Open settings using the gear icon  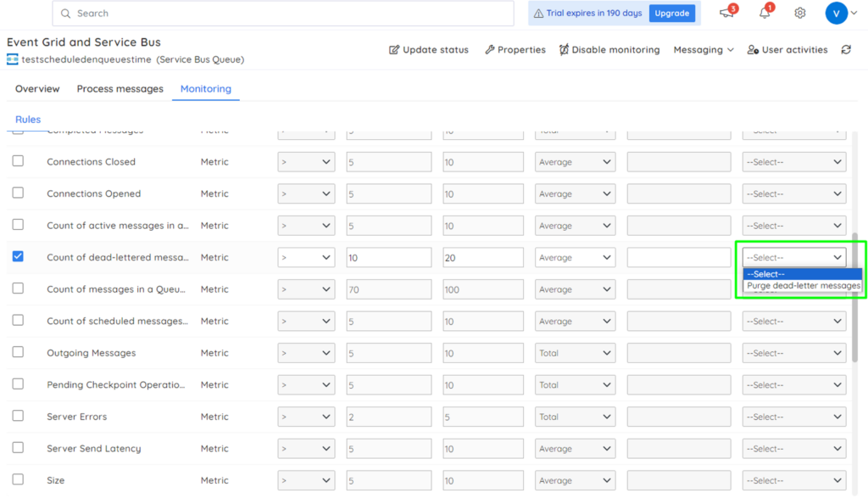click(x=798, y=13)
